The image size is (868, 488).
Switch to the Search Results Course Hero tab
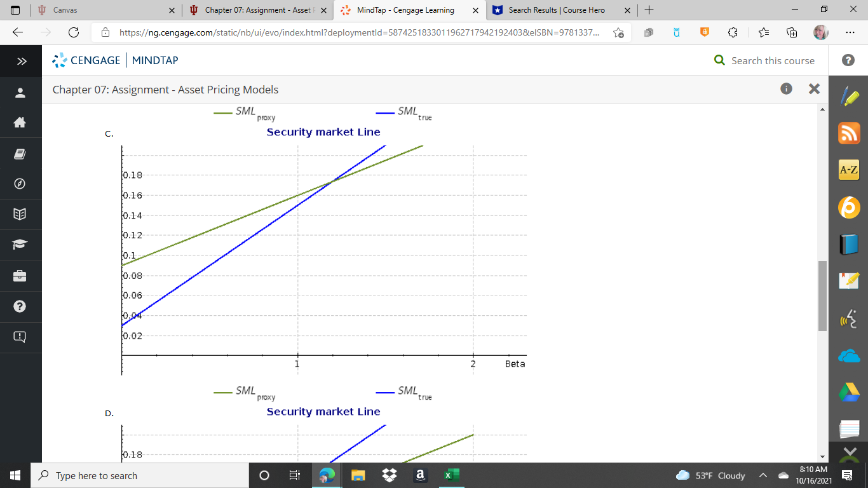click(556, 10)
